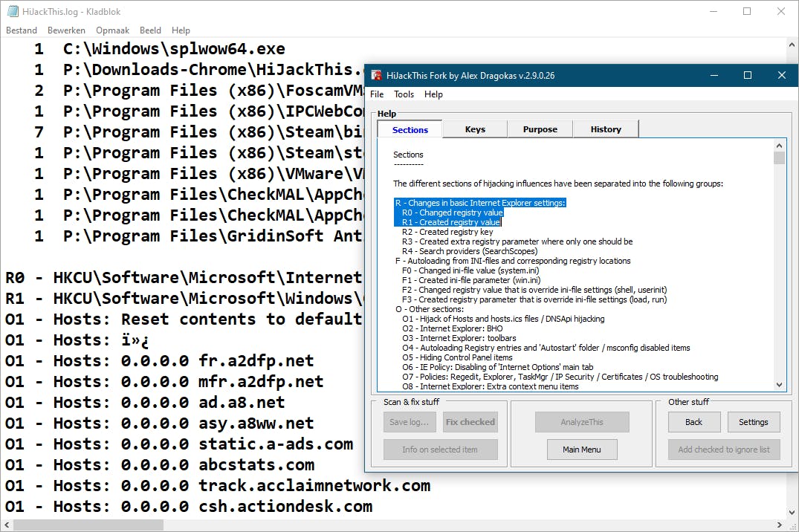Click Add checked to ignore list button

[724, 450]
